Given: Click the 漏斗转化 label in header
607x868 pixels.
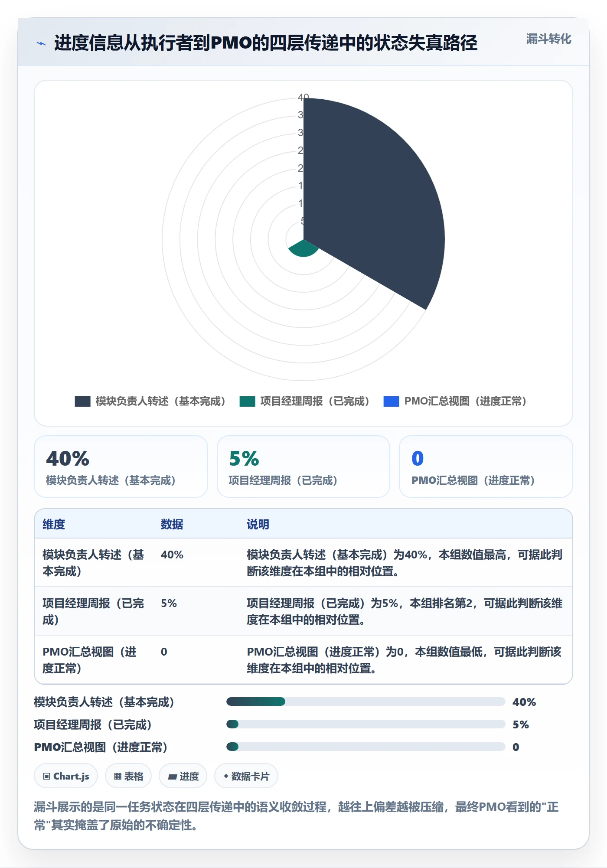Looking at the screenshot, I should click(548, 39).
